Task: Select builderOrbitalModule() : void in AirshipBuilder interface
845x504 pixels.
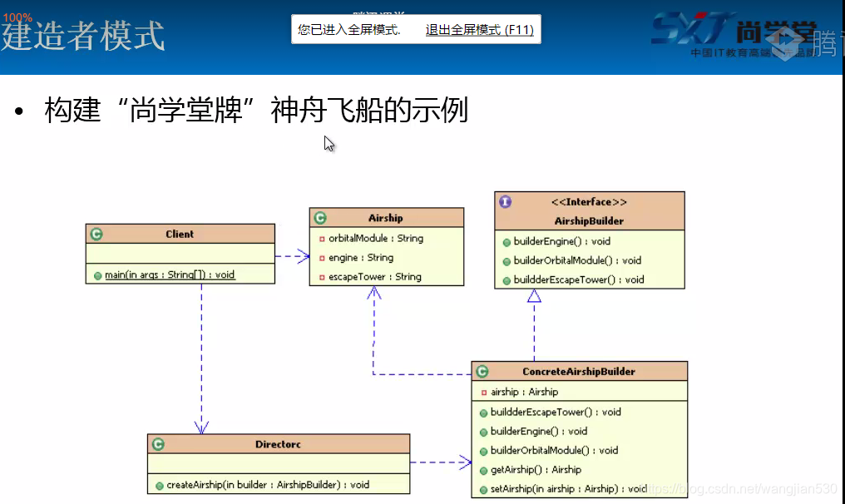Action: point(577,260)
